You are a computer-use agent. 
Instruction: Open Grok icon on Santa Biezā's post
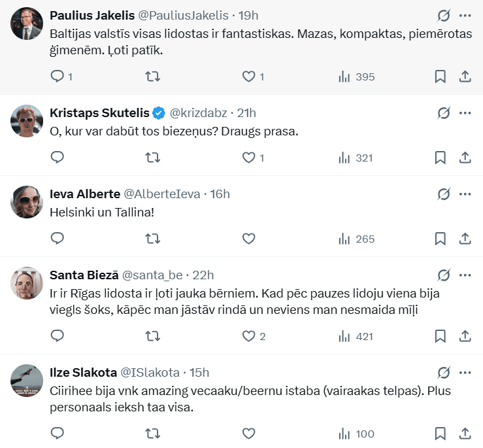coord(444,275)
